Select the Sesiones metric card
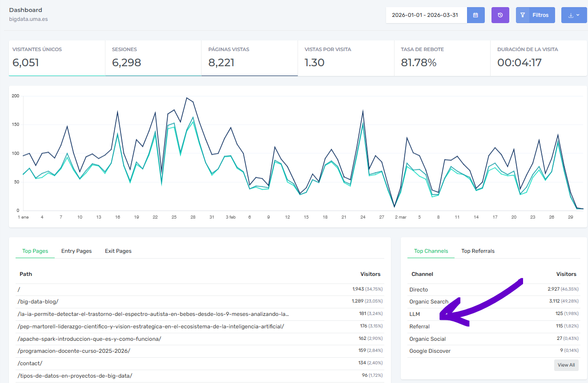Viewport: 588px width, 383px height. point(153,58)
